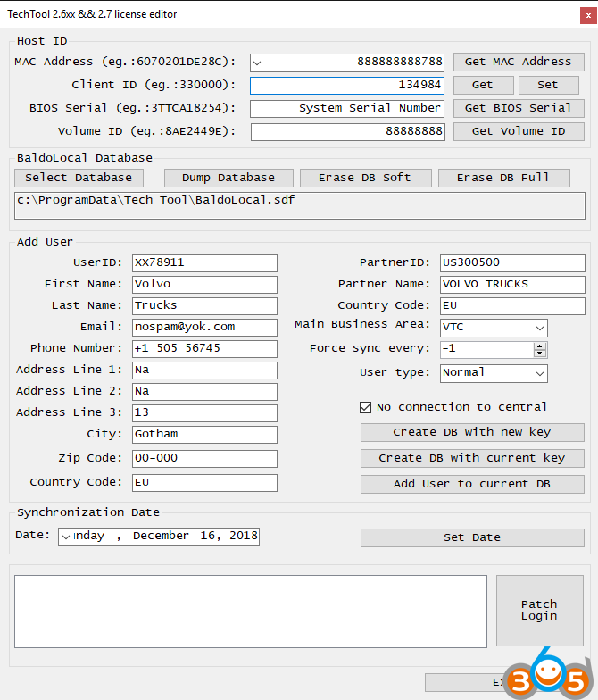
Task: Focus the Client ID input field
Action: 347,86
